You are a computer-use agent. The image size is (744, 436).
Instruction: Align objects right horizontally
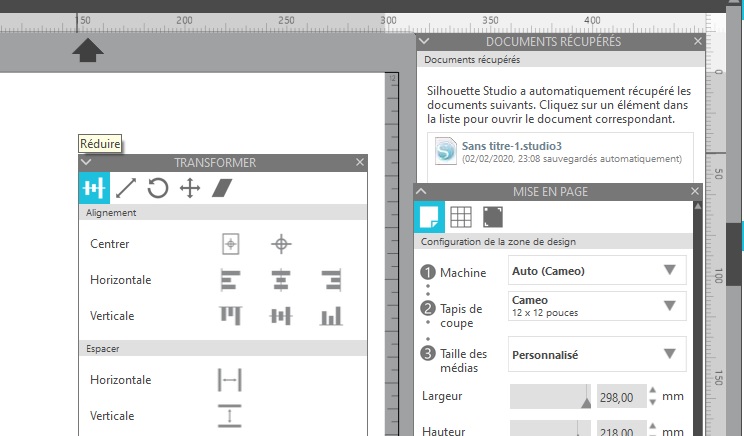point(331,280)
